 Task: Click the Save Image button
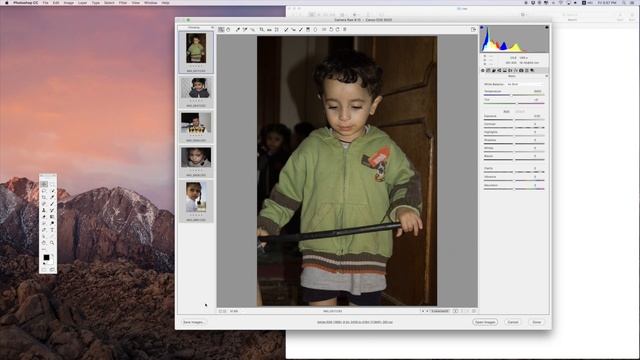(193, 322)
